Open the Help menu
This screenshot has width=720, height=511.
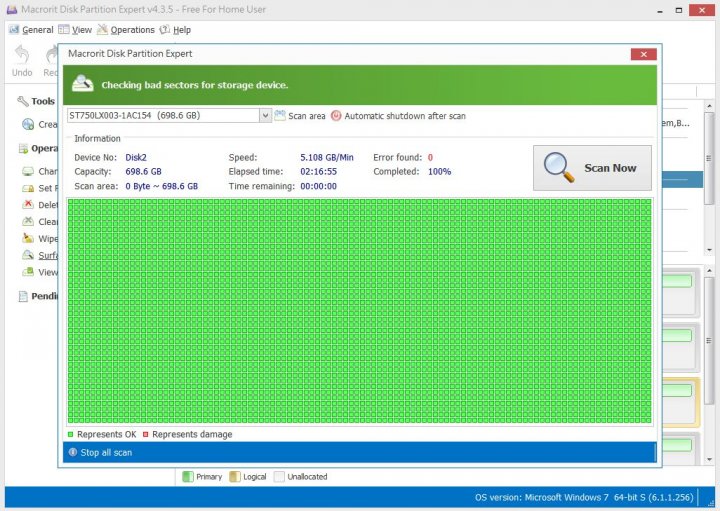click(x=175, y=30)
